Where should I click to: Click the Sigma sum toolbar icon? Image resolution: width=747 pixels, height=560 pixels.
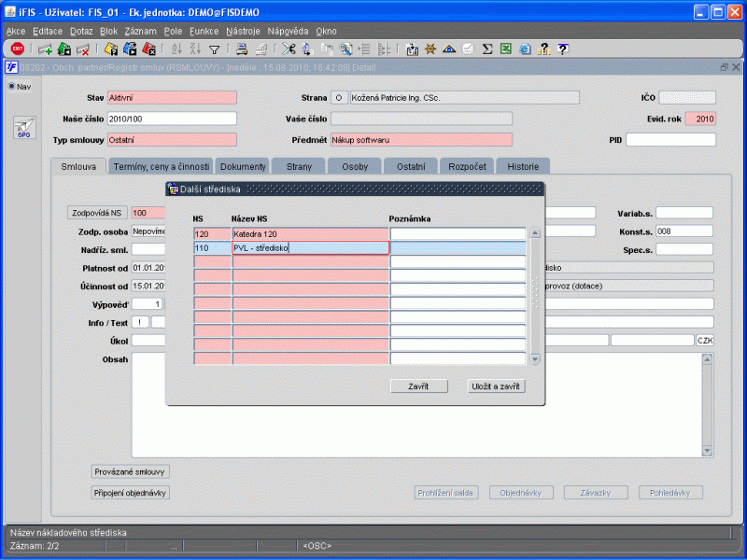(x=487, y=49)
